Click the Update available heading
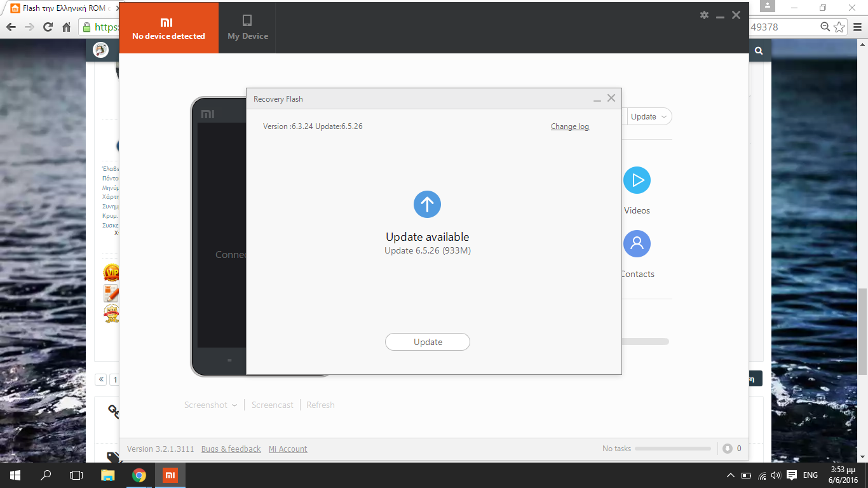This screenshot has width=868, height=488. (x=428, y=237)
